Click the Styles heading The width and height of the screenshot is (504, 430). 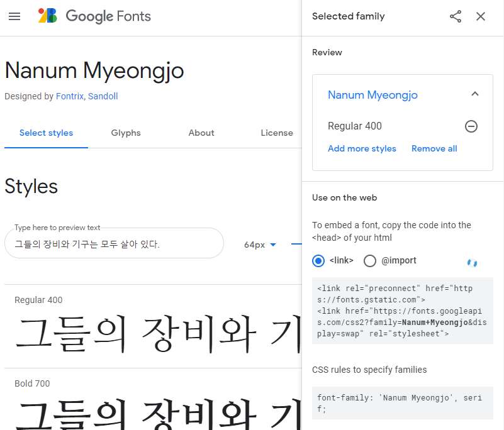tap(31, 187)
